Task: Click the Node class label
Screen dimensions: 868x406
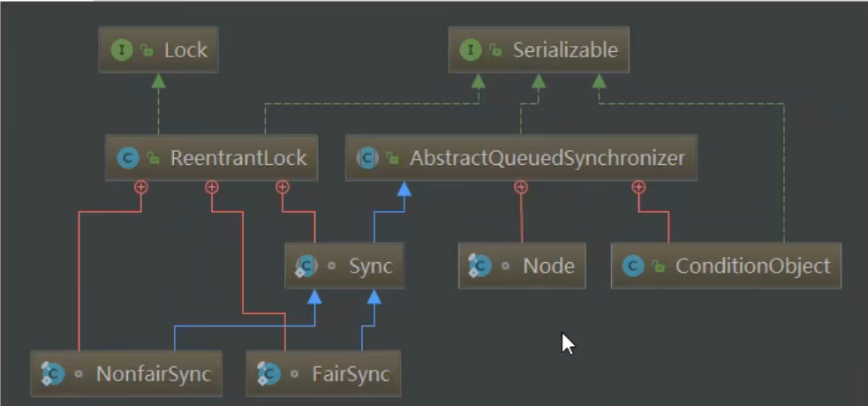Action: [548, 266]
